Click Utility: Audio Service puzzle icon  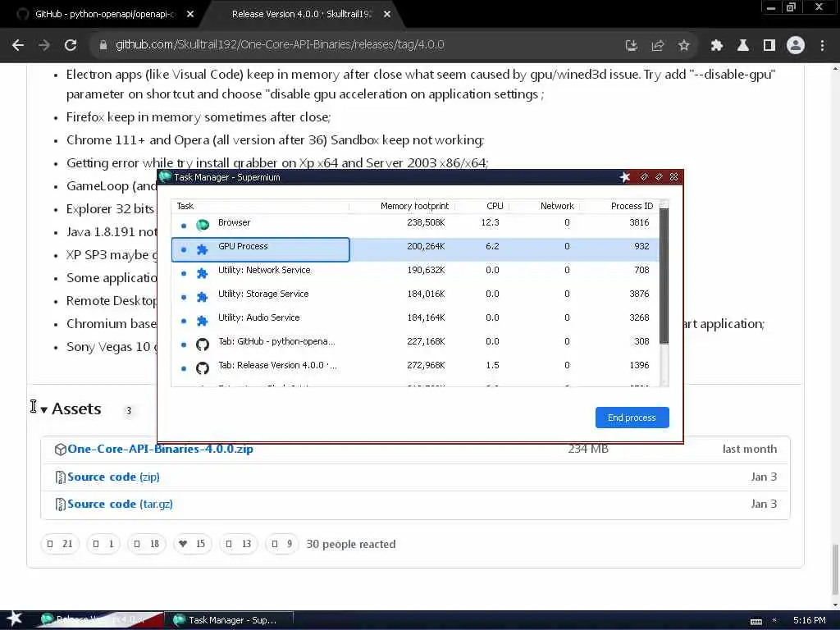[203, 321]
